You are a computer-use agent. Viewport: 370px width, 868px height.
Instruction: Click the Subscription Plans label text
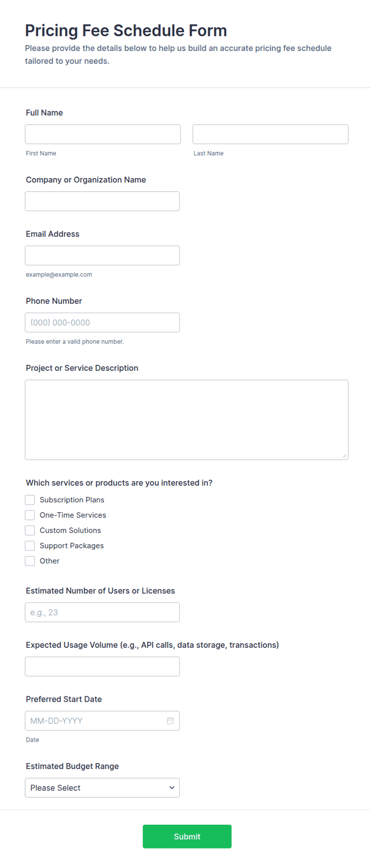[72, 500]
